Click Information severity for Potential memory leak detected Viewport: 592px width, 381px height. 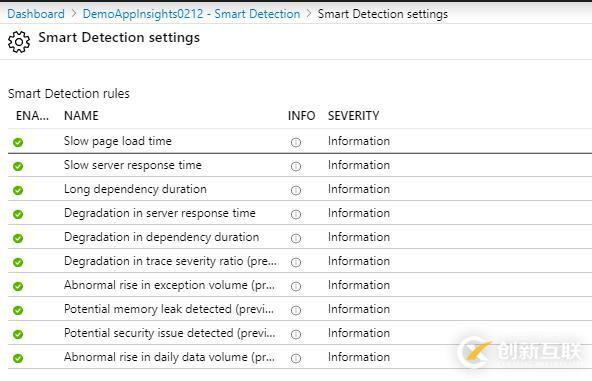click(359, 309)
